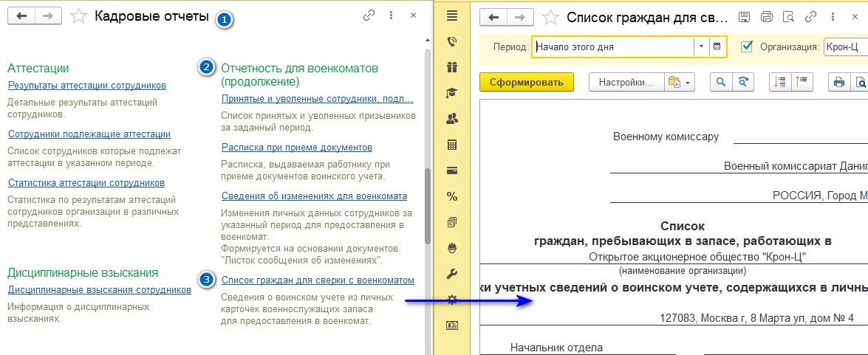
Task: Add the report to favorites with the star
Action: coord(550,17)
